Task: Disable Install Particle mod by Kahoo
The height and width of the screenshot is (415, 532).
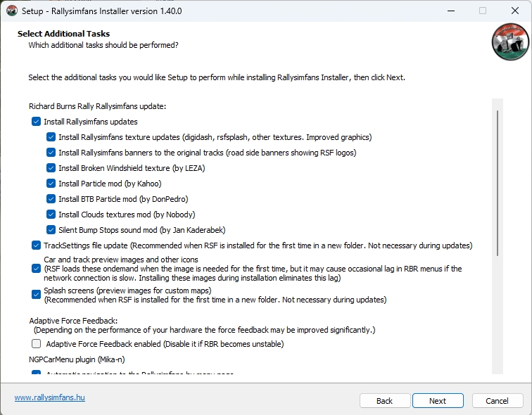Action: click(x=51, y=184)
